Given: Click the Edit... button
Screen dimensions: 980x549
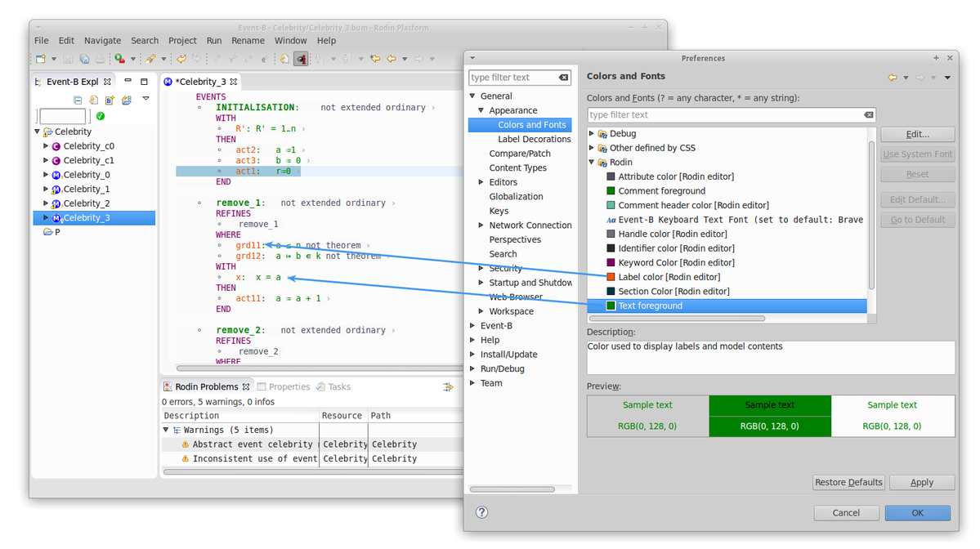Looking at the screenshot, I should [x=918, y=134].
